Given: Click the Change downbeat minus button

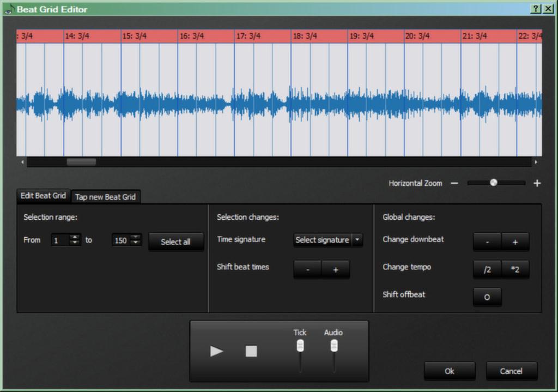Looking at the screenshot, I should (x=487, y=242).
